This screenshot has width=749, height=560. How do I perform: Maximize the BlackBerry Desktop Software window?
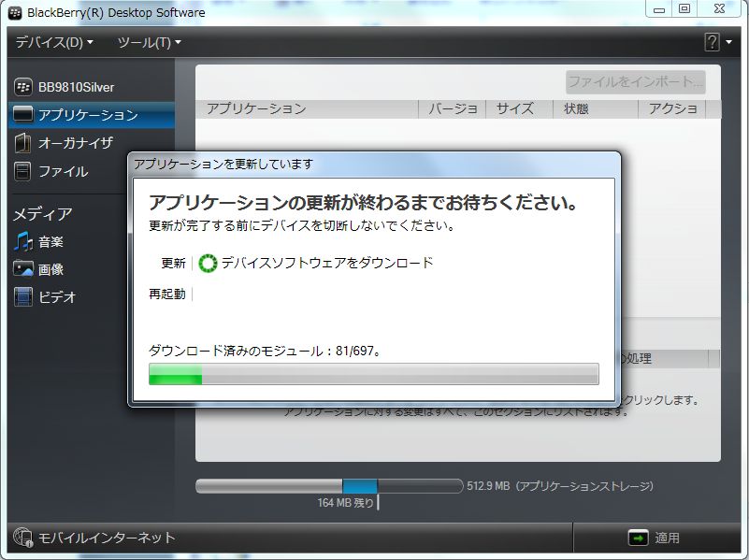(684, 9)
